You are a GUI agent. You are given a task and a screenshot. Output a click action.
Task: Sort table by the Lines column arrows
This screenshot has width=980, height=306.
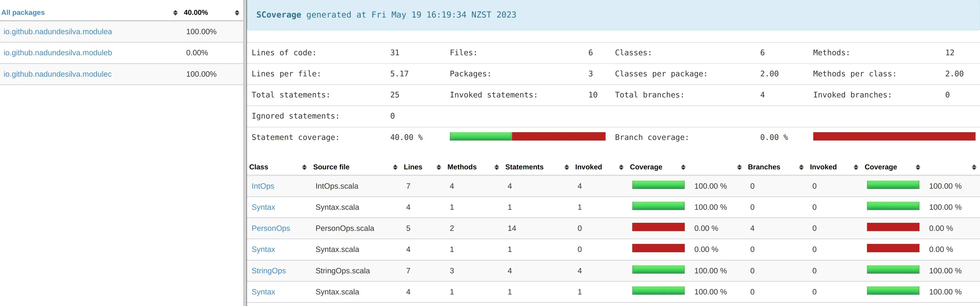pyautogui.click(x=439, y=167)
